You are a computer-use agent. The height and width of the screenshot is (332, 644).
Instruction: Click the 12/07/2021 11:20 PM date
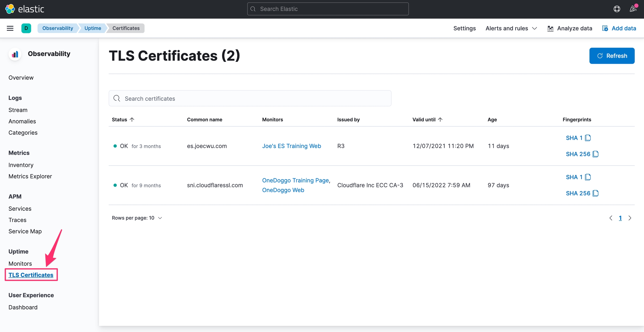(443, 146)
